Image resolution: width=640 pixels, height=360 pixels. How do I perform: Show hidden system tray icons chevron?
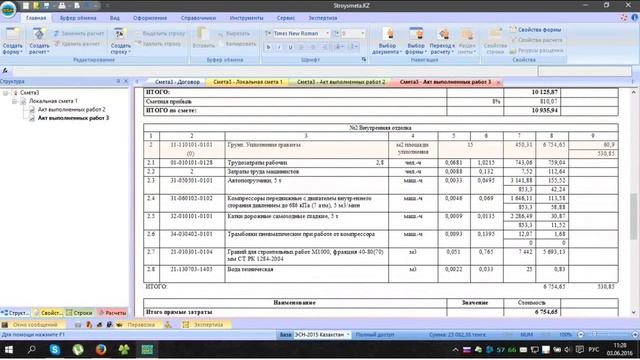coord(455,350)
